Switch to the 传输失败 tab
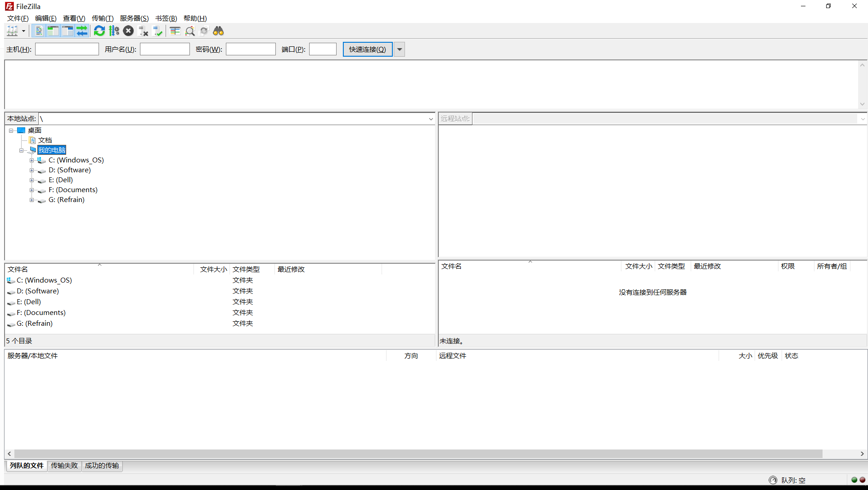Image resolution: width=868 pixels, height=490 pixels. [x=64, y=466]
